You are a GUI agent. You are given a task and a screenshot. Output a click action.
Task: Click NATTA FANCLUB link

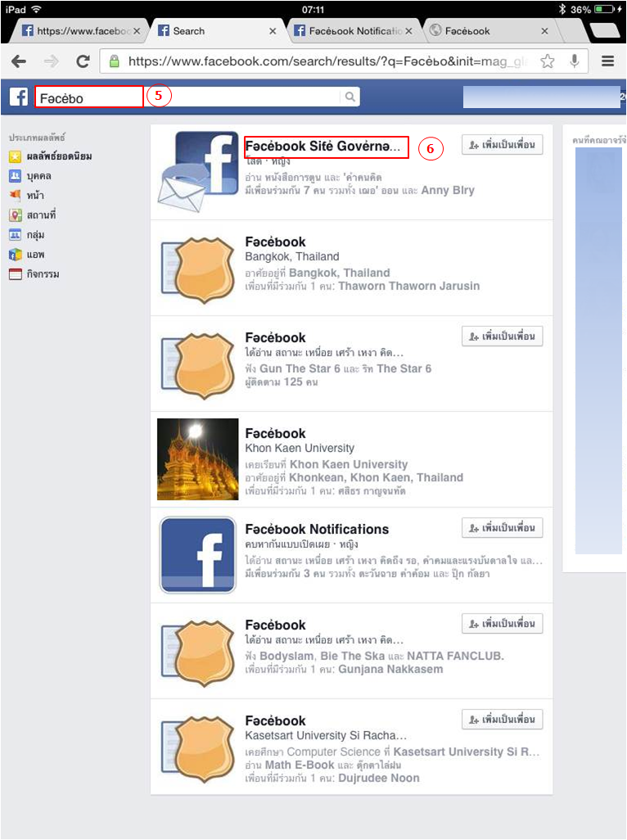455,657
